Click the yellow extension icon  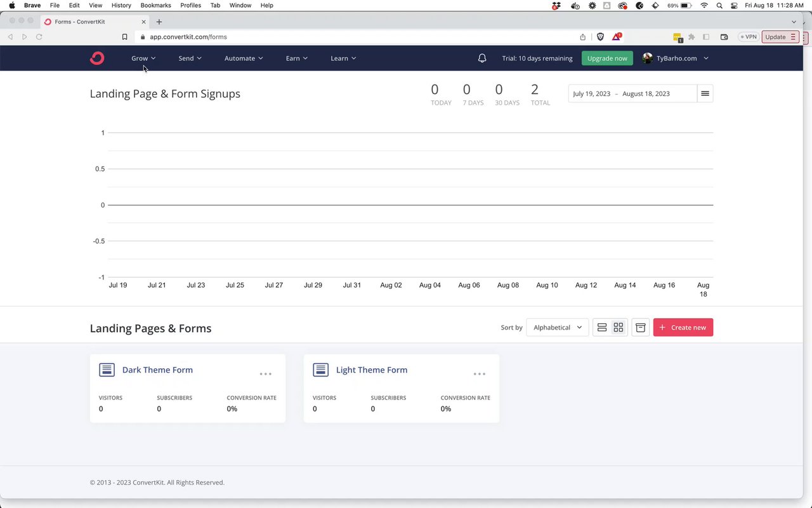click(677, 37)
